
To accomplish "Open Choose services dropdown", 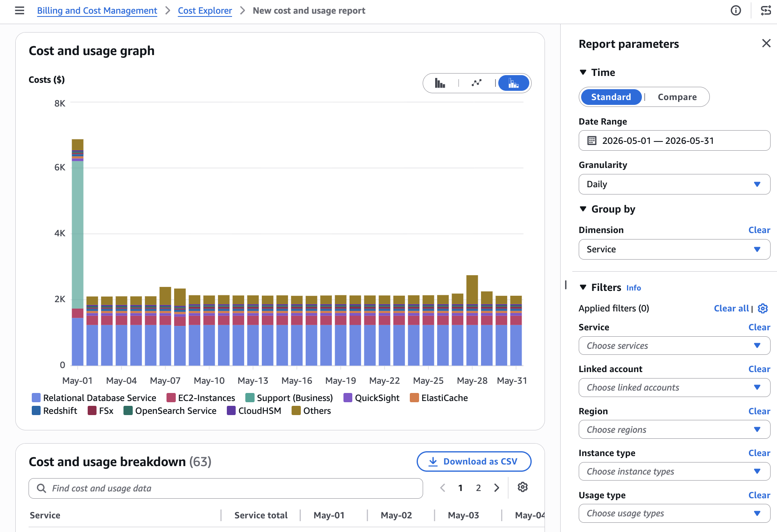I will point(674,346).
